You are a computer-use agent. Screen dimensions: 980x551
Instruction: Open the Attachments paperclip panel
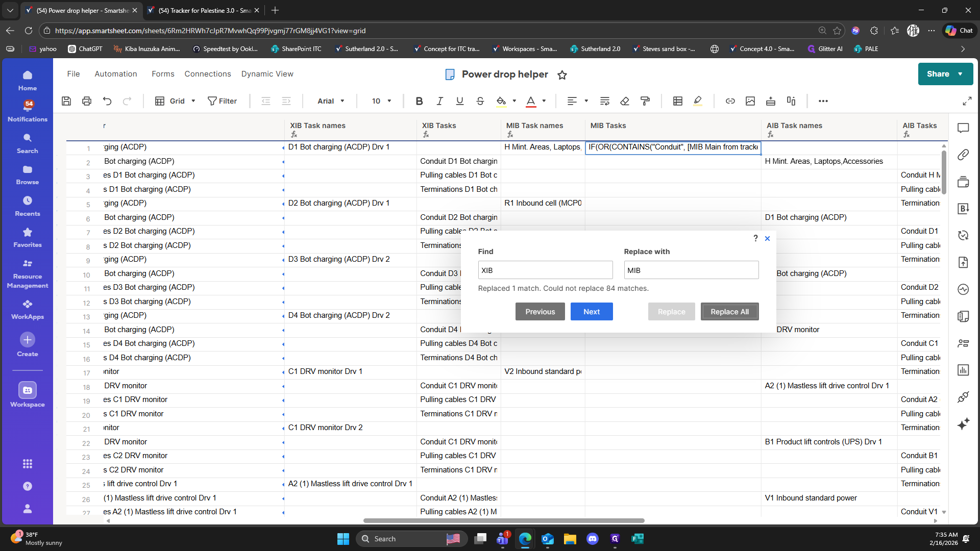[x=963, y=155]
